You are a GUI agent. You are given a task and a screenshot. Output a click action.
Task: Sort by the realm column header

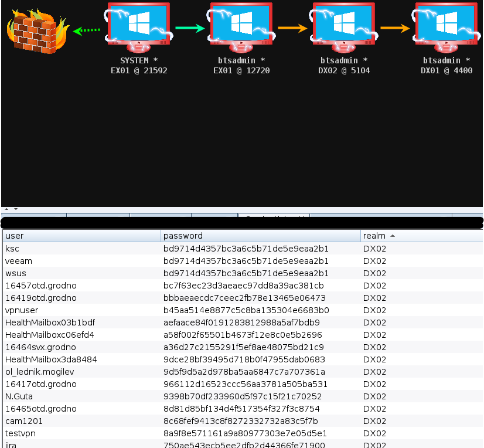coord(422,236)
